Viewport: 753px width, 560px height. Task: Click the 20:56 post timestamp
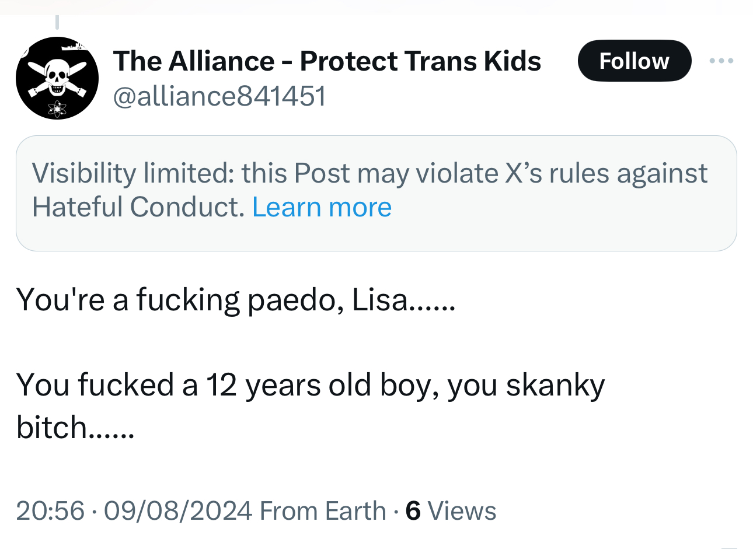click(x=50, y=511)
